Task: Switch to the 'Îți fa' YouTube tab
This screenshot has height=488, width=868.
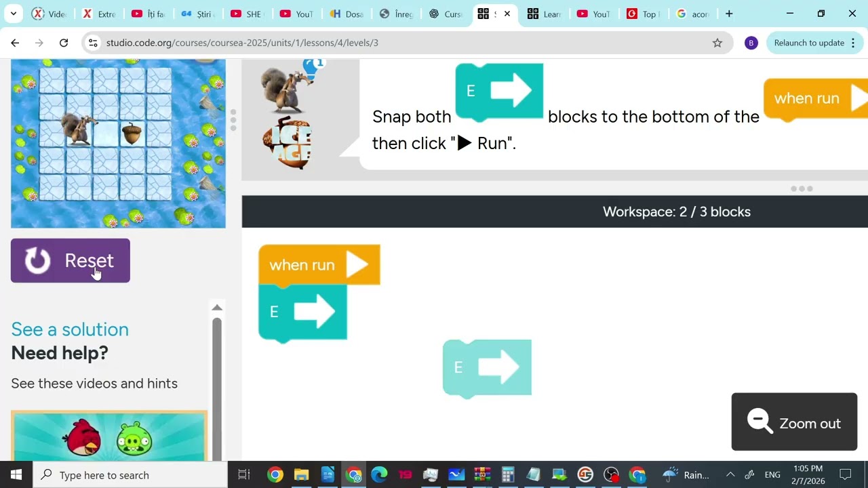Action: (x=149, y=14)
